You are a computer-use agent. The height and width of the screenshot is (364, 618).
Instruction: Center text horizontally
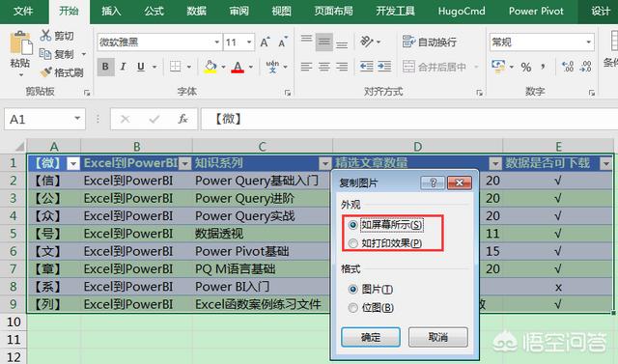point(324,67)
